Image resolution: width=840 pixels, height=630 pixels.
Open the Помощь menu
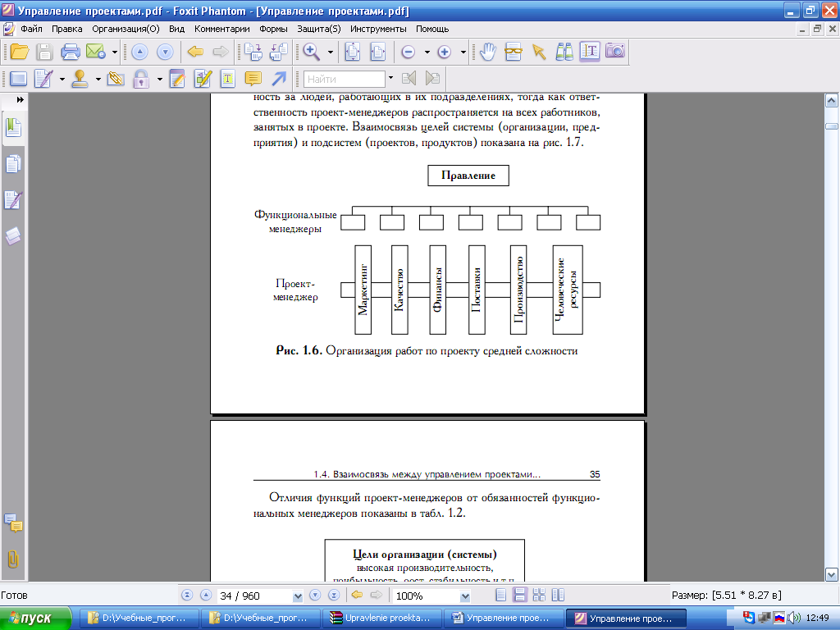pos(431,29)
